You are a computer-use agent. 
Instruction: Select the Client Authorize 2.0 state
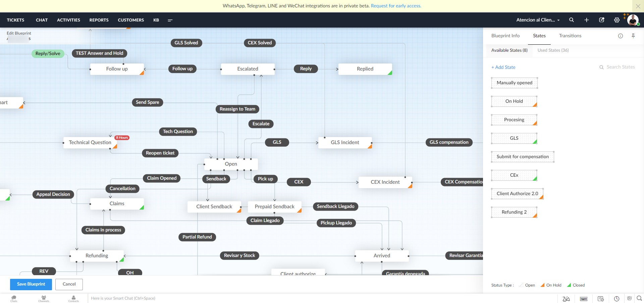[x=517, y=193]
